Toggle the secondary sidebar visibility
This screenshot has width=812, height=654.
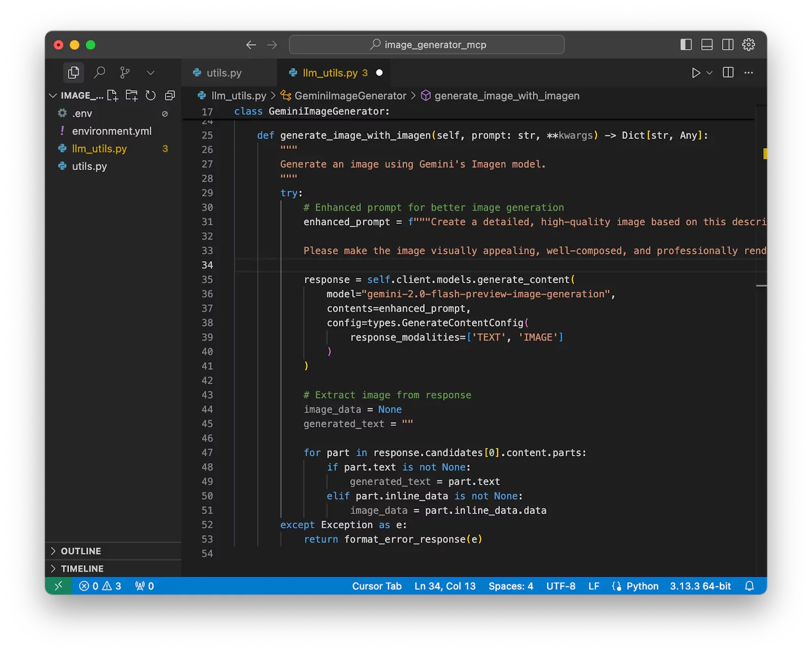728,45
